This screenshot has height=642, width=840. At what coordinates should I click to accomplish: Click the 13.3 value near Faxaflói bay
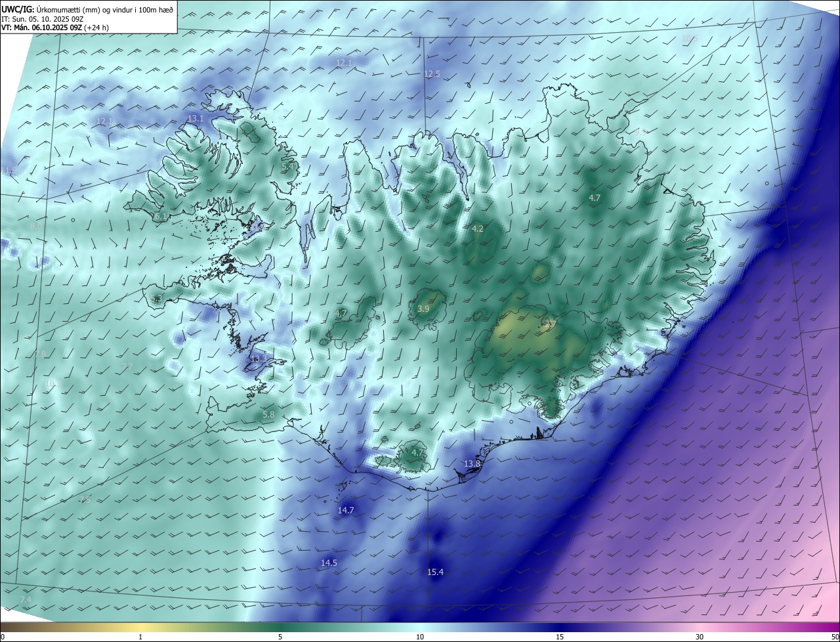point(259,359)
